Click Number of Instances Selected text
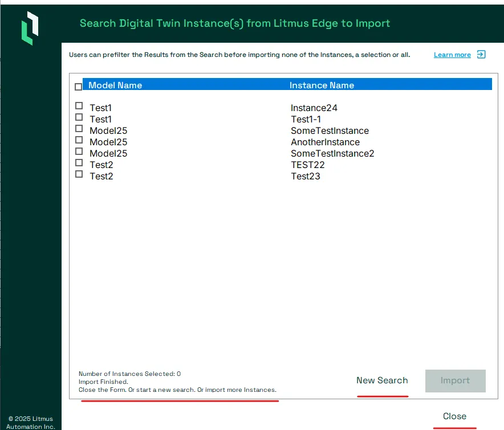 point(129,374)
